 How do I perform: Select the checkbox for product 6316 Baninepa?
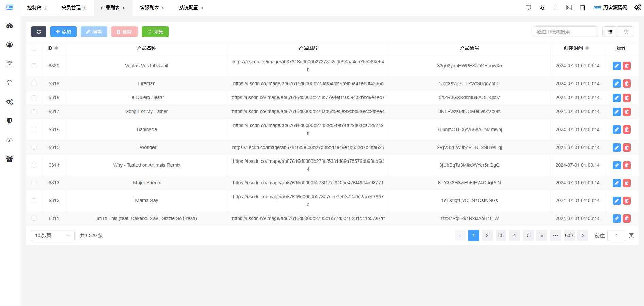coord(34,129)
